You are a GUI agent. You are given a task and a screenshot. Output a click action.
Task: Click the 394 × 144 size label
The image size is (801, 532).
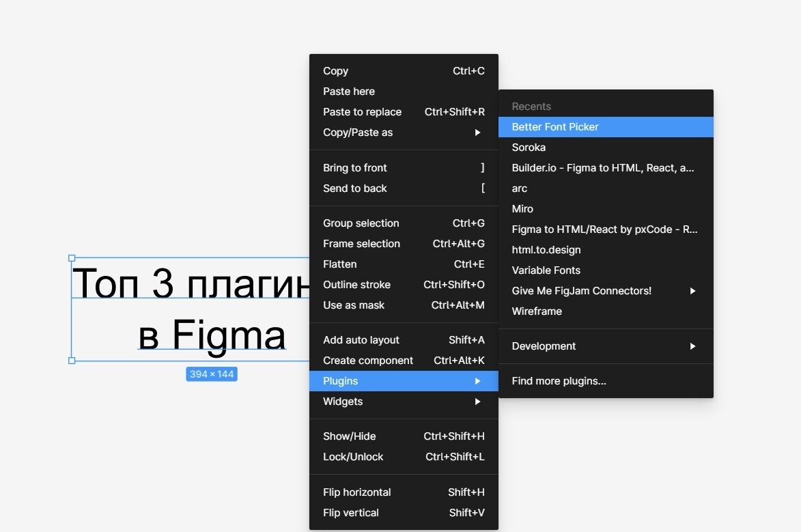(x=212, y=374)
